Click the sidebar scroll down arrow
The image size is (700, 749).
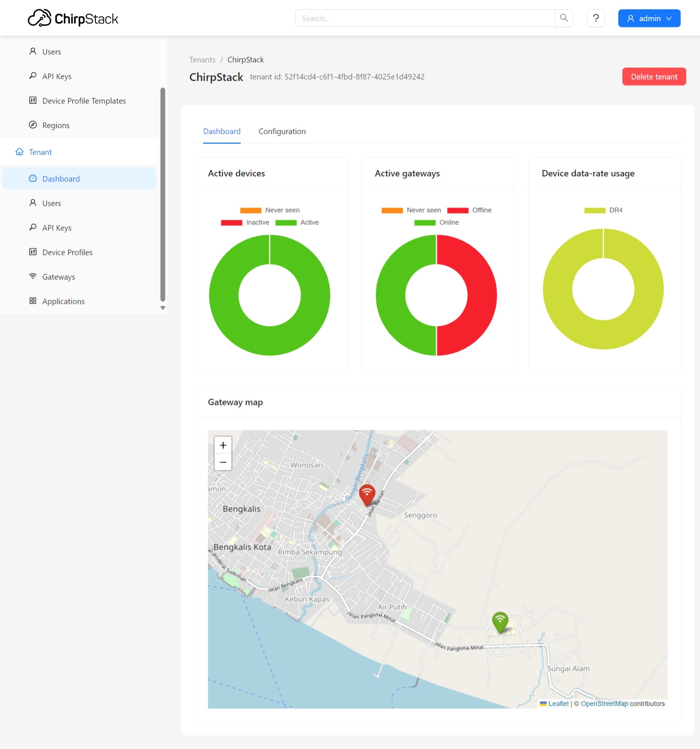[x=163, y=308]
